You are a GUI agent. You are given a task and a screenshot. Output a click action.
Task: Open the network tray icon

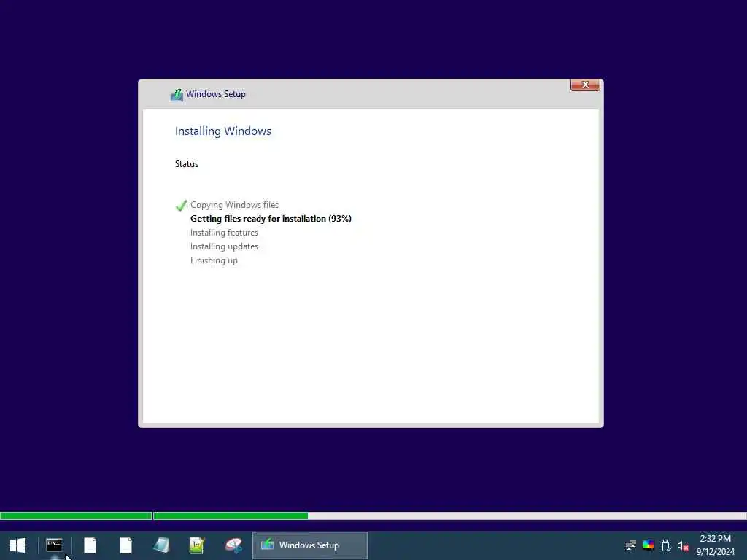[631, 545]
